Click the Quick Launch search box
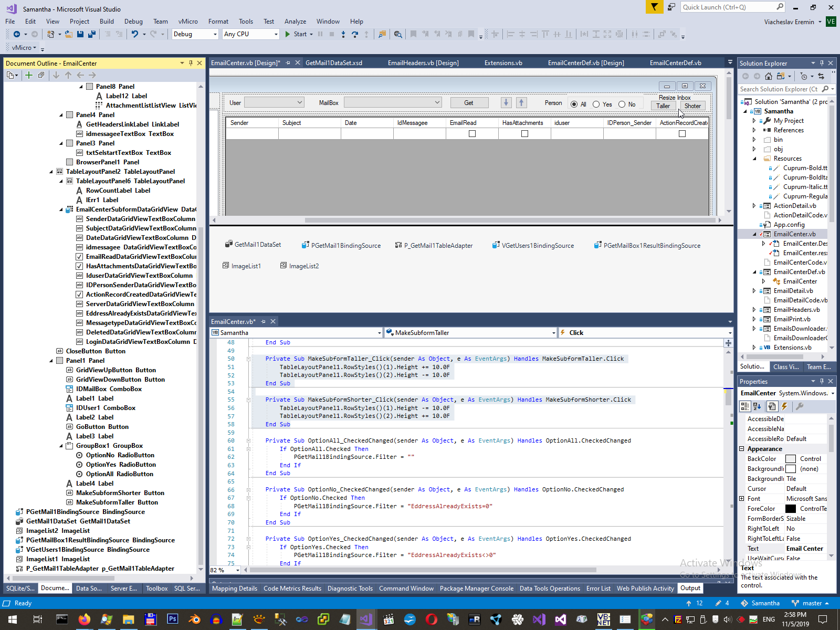The width and height of the screenshot is (840, 630). coord(732,7)
